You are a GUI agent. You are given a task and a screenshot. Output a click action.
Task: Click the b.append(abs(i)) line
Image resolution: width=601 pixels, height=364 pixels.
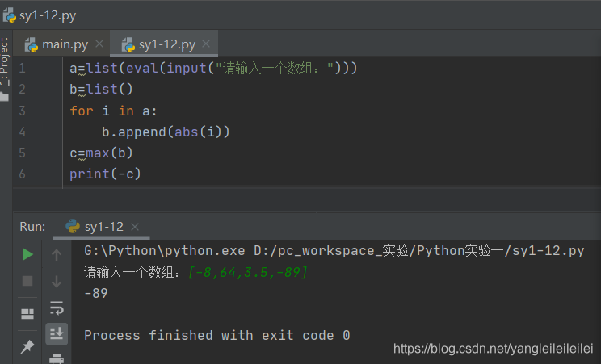[166, 132]
